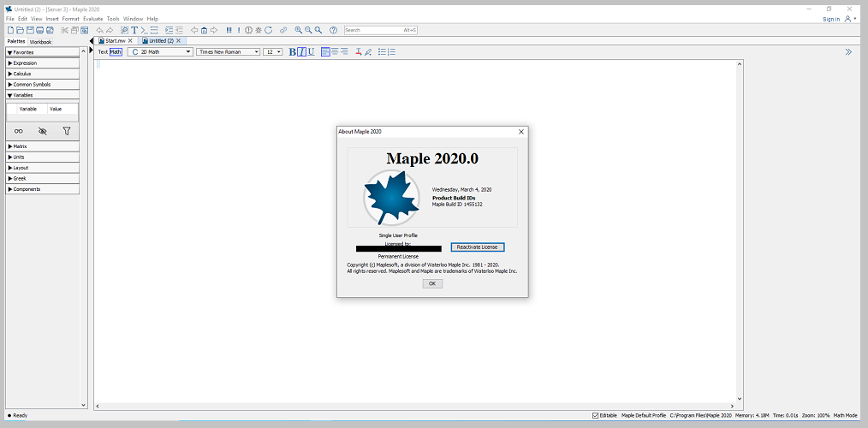The width and height of the screenshot is (868, 428).
Task: Set center text alignment
Action: 335,51
